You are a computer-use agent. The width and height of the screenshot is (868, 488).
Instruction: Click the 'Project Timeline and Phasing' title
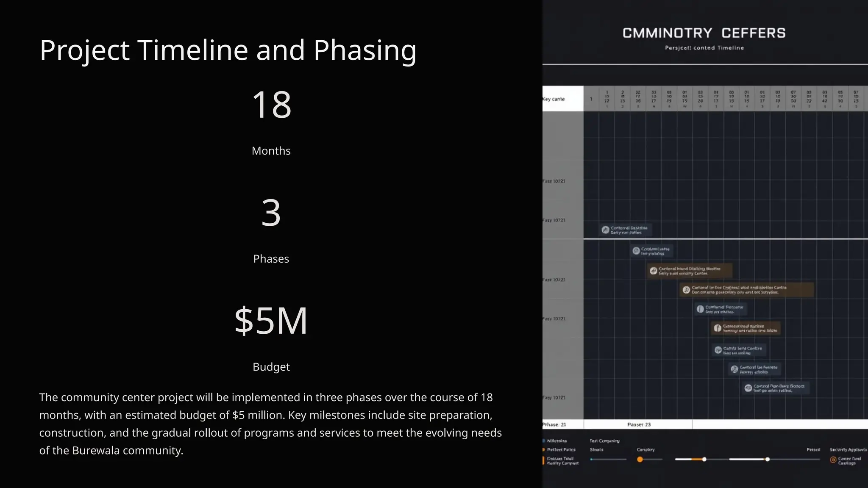228,50
